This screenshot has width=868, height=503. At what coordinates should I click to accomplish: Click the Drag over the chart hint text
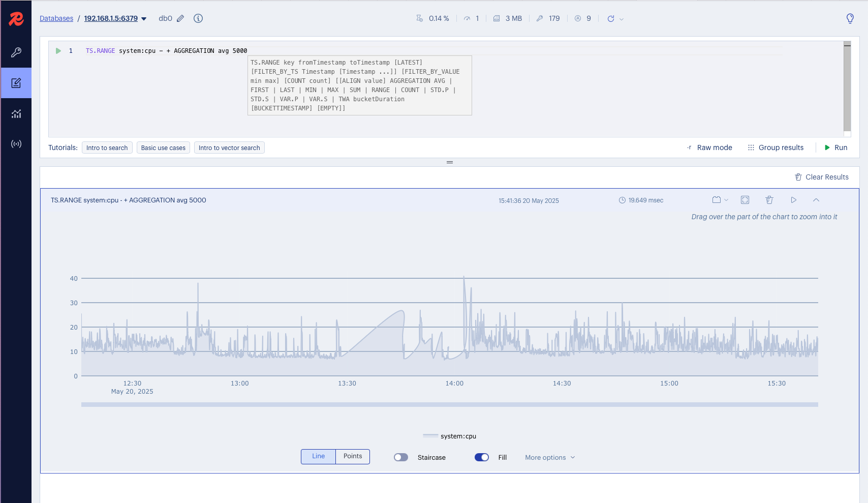click(x=764, y=217)
